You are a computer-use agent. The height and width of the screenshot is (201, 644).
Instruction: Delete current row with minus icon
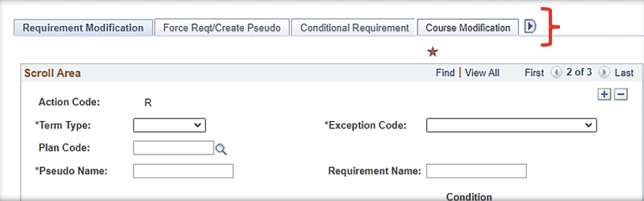click(621, 94)
